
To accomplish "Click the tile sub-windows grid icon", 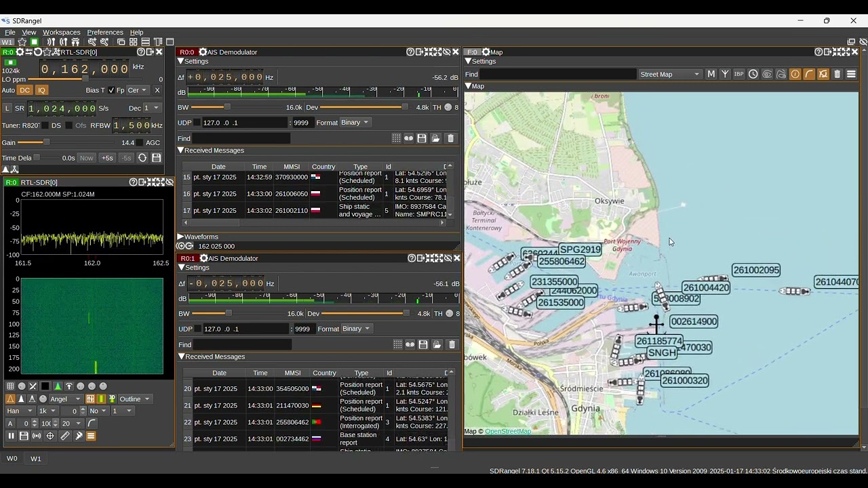I will click(x=133, y=42).
